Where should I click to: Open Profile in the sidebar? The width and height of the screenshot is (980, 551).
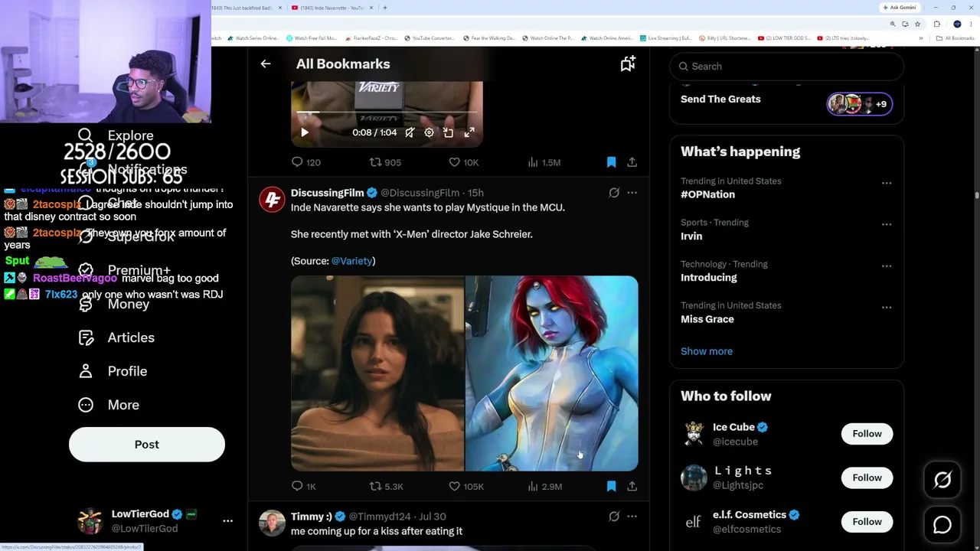pos(113,371)
